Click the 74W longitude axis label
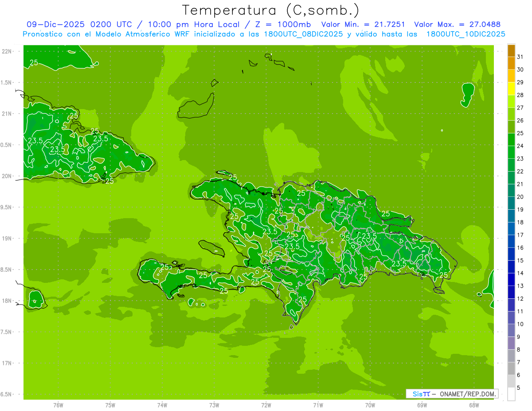This screenshot has width=532, height=411. click(162, 405)
